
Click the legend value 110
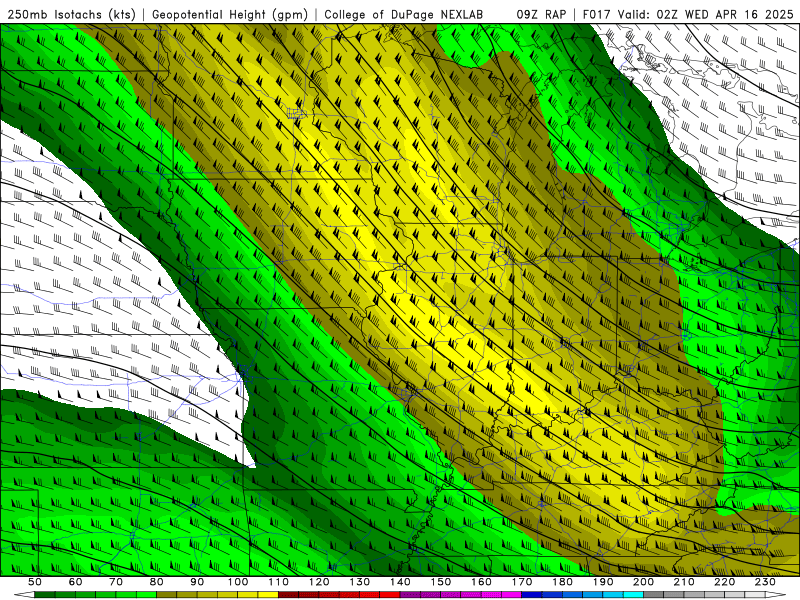[279, 582]
